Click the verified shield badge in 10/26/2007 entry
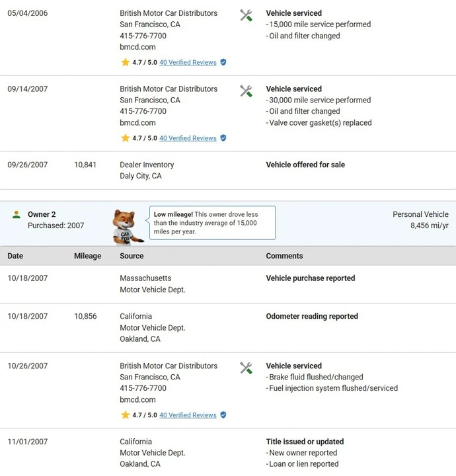The height and width of the screenshot is (476, 456). coord(223,415)
